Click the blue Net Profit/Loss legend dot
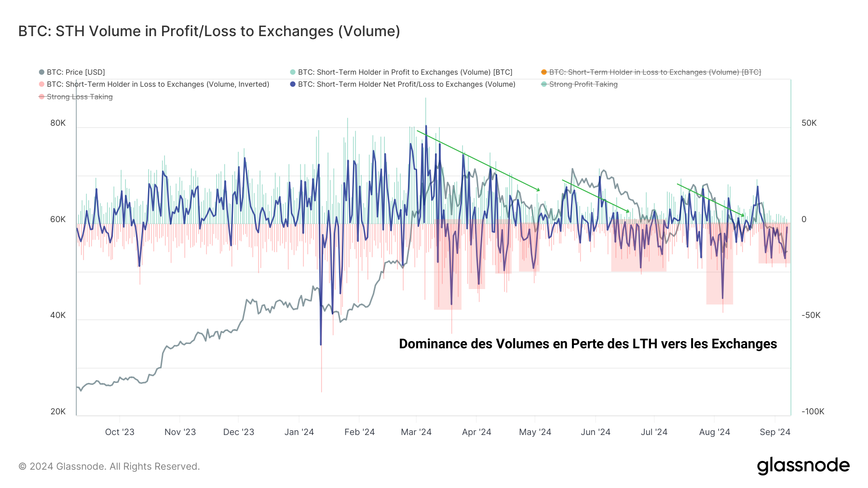This screenshot has width=868, height=488. point(293,84)
